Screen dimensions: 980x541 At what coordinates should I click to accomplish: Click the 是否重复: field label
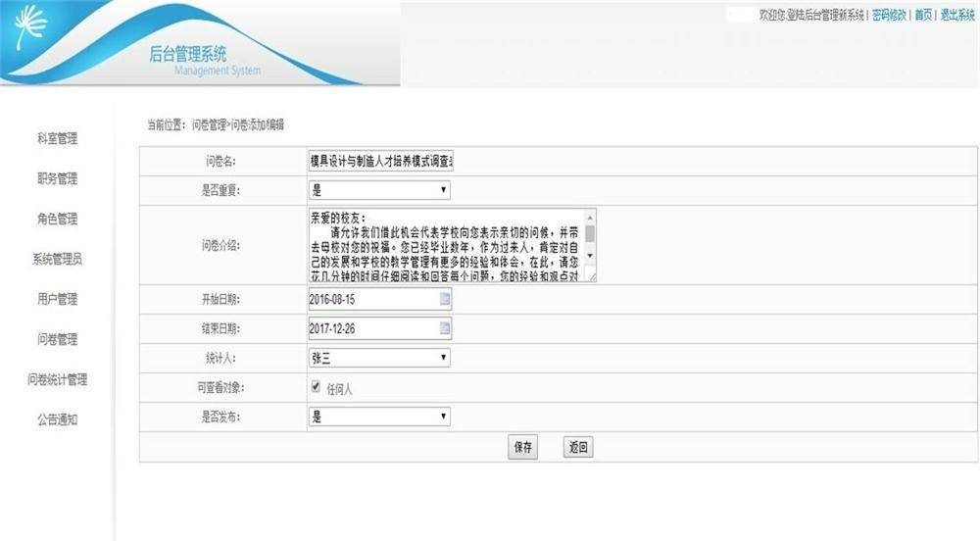pyautogui.click(x=220, y=190)
